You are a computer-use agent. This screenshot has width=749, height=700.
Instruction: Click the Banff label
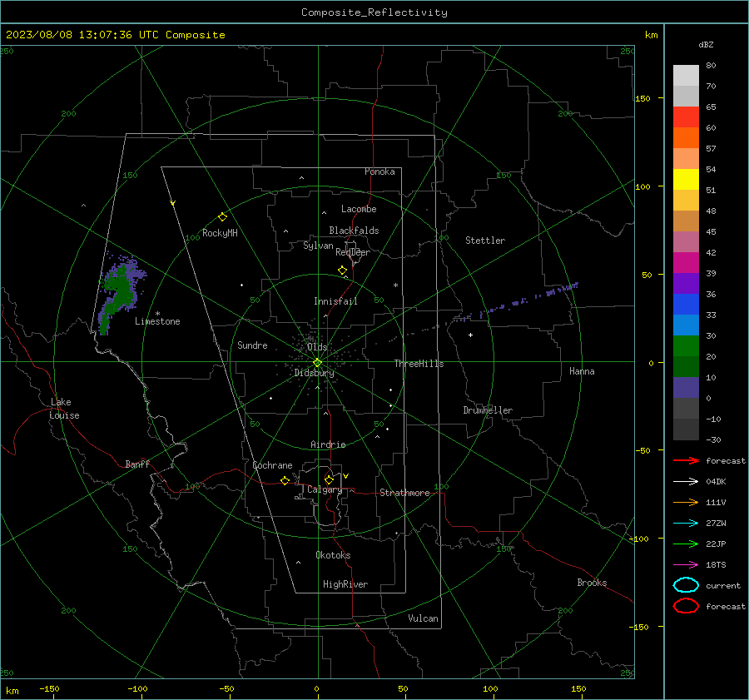click(137, 464)
